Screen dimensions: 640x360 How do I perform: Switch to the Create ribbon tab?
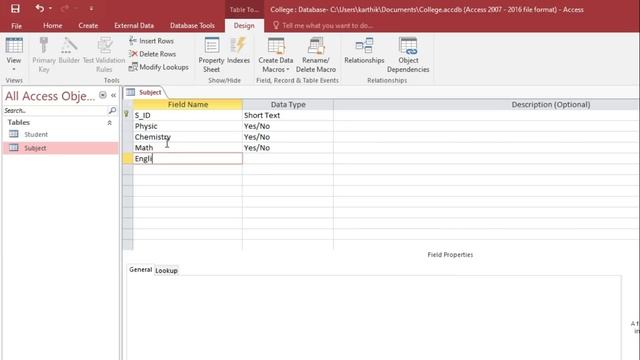(x=88, y=26)
